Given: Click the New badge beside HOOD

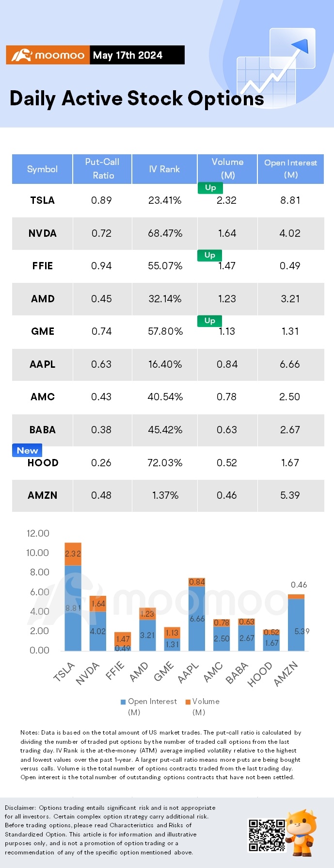Looking at the screenshot, I should 27,450.
